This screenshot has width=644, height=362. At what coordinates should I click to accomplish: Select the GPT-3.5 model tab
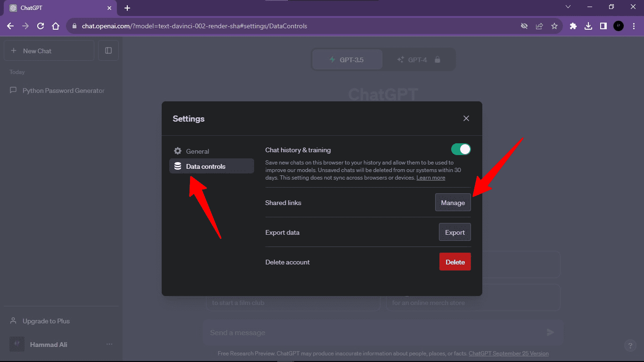click(x=347, y=60)
